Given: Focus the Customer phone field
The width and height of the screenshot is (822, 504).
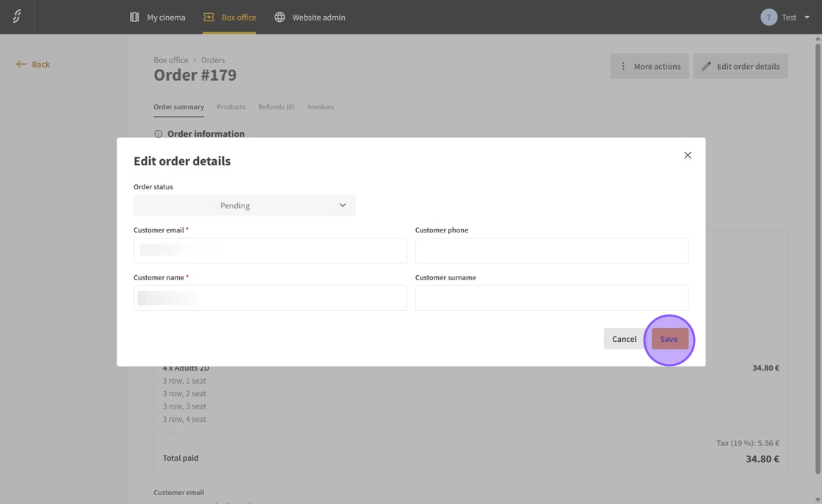Looking at the screenshot, I should point(551,251).
